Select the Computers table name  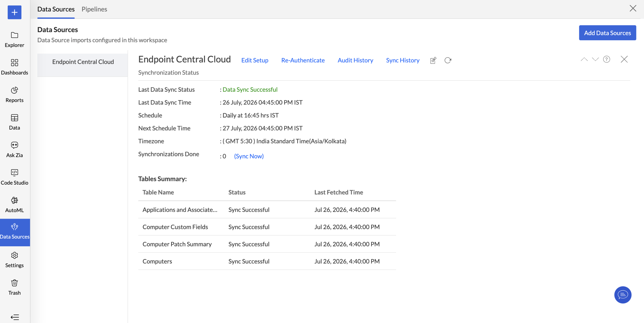[x=157, y=262]
